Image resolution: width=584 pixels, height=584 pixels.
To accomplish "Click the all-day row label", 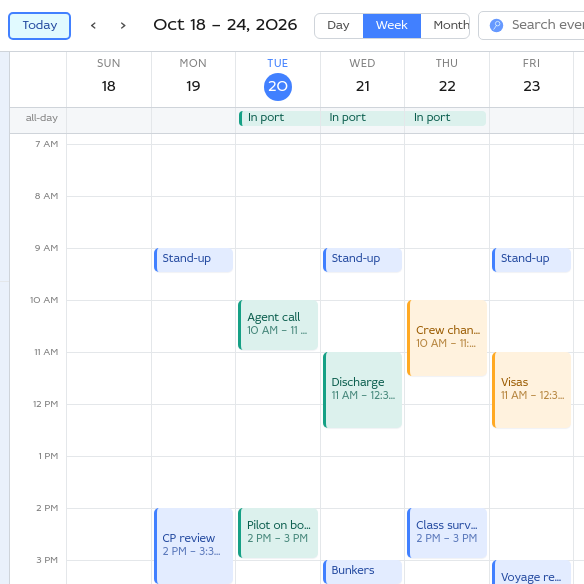I will coord(41,118).
